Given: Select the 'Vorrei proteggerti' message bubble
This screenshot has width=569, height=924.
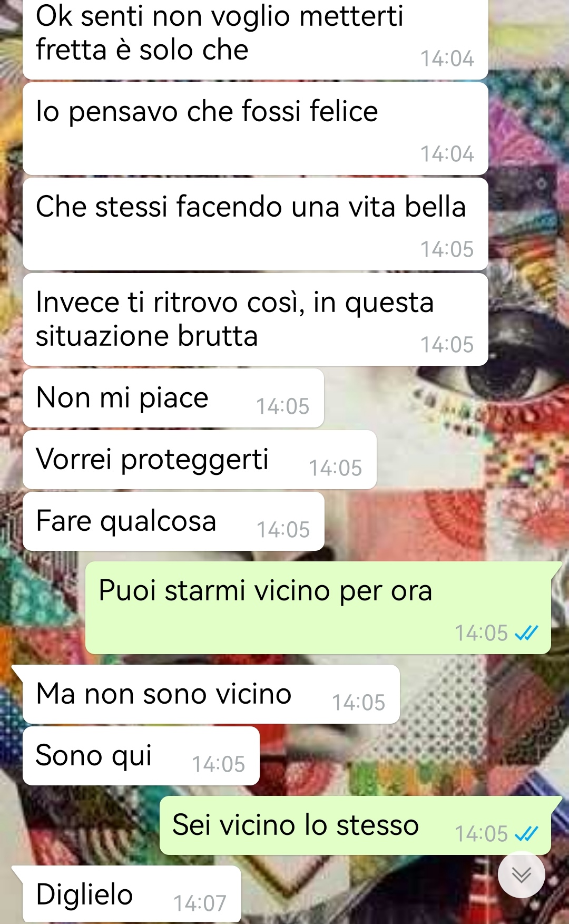Looking at the screenshot, I should coord(200,460).
